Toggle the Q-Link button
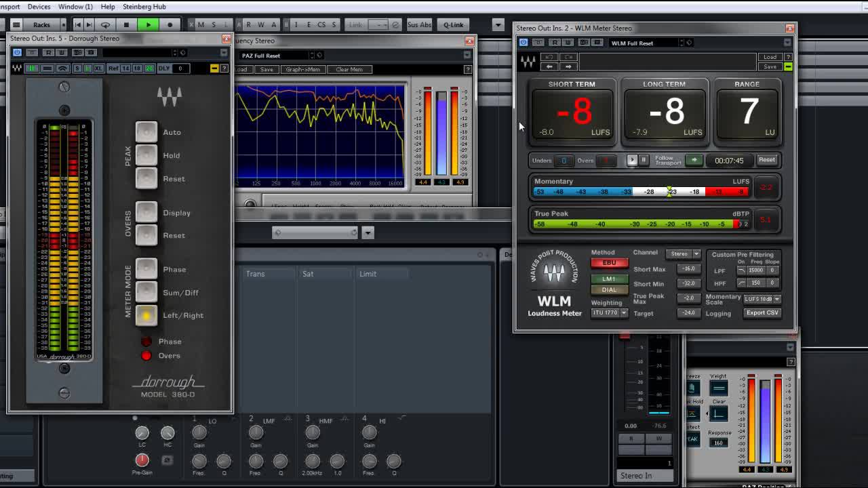868x488 pixels. tap(454, 25)
